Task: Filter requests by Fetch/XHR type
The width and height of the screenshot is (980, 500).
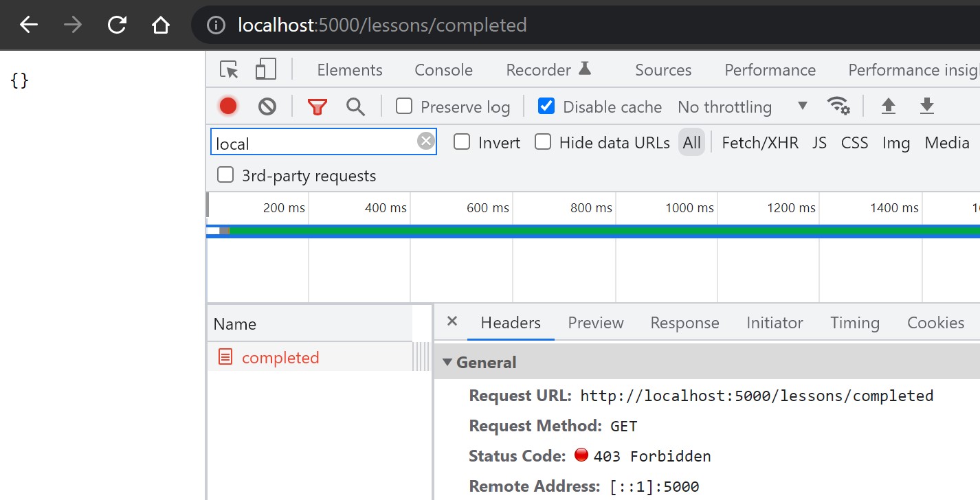Action: 760,143
